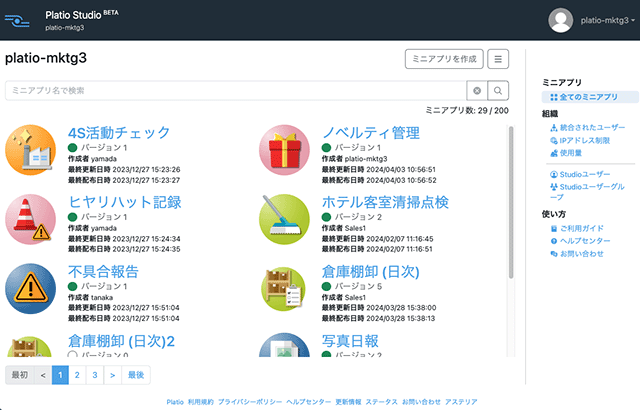Clear the search field with x icon
The height and width of the screenshot is (410, 640).
pyautogui.click(x=477, y=90)
